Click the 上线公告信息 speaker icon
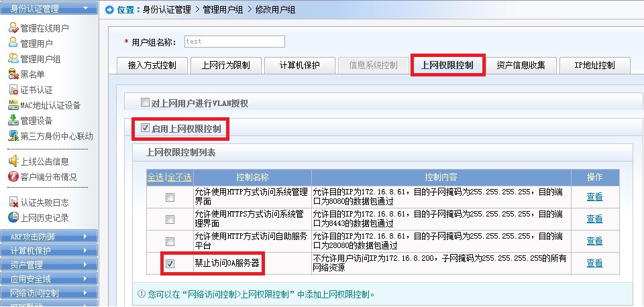This screenshot has width=644, height=307. pos(13,162)
